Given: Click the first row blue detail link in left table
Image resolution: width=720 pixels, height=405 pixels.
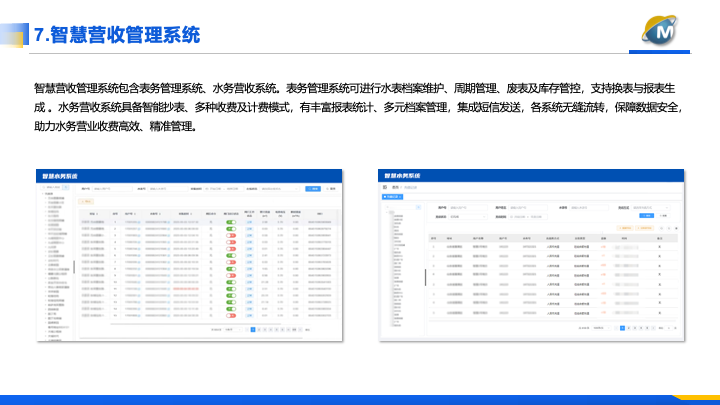Looking at the screenshot, I should pyautogui.click(x=248, y=221).
